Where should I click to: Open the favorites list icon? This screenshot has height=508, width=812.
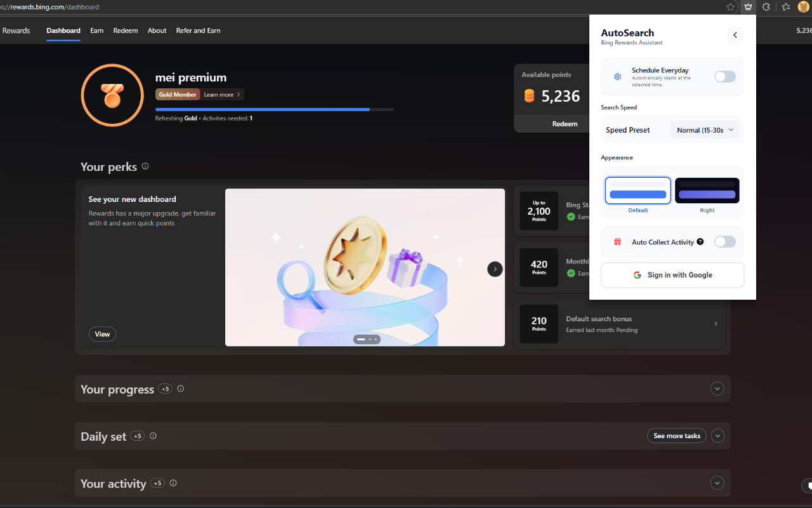[x=786, y=7]
